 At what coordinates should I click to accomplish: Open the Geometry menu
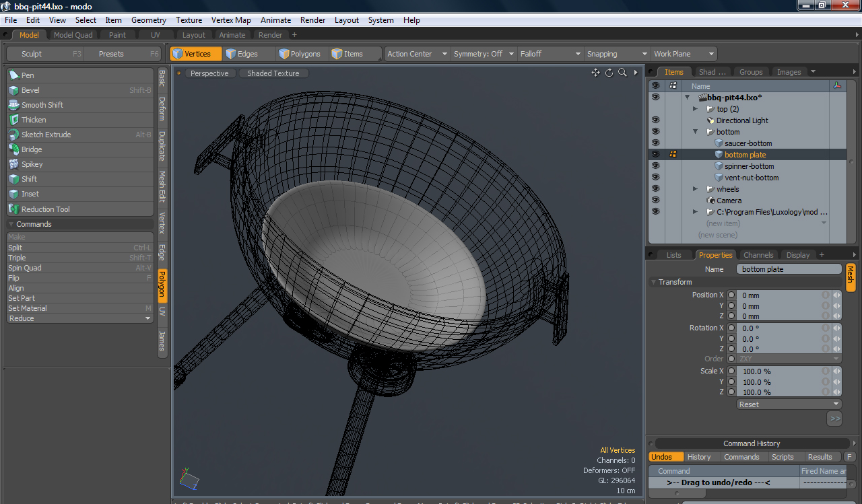(x=149, y=20)
